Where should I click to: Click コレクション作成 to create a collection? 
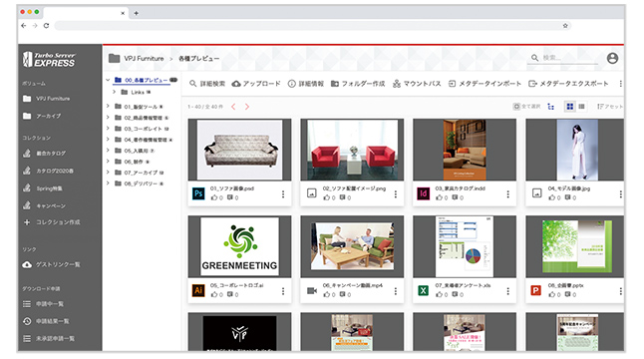(x=52, y=222)
